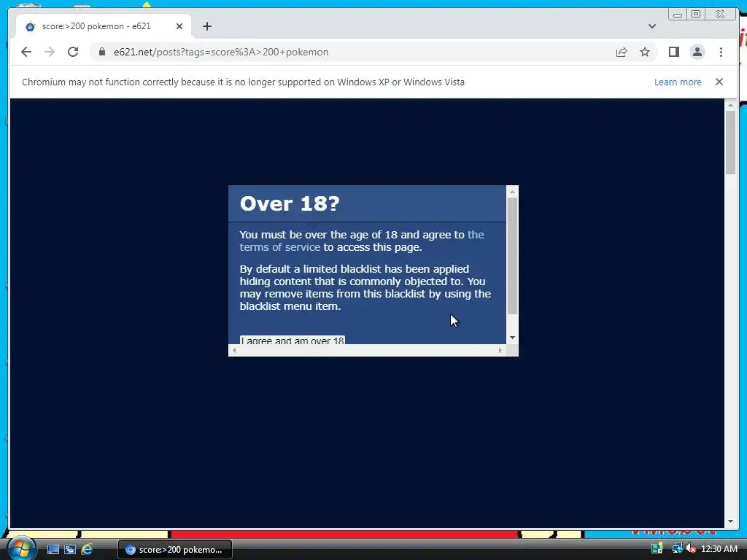The height and width of the screenshot is (560, 747).
Task: Click the page's vertical scrollbar thumb
Action: pyautogui.click(x=730, y=142)
